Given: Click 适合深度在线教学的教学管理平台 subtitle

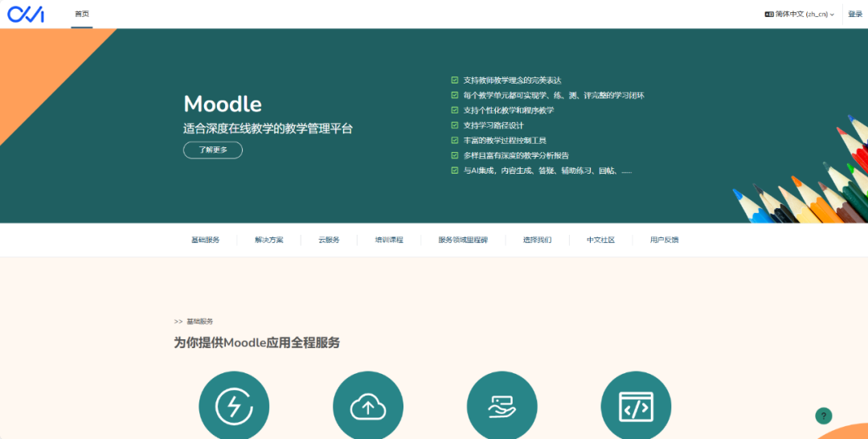Looking at the screenshot, I should 268,129.
